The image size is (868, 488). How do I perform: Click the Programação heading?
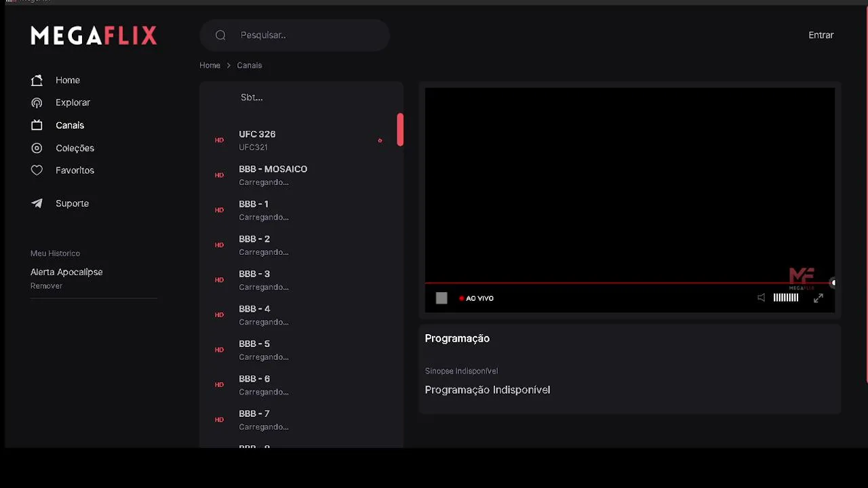[457, 338]
